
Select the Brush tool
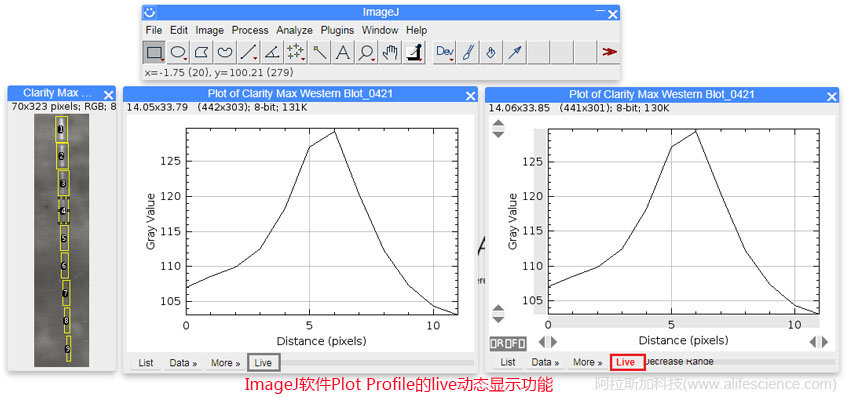pos(468,52)
